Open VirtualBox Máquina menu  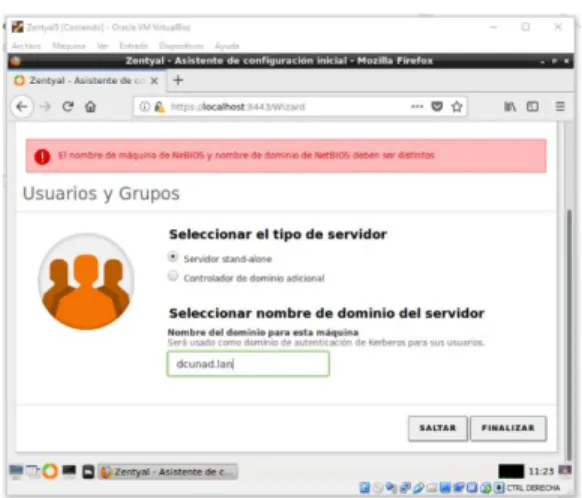point(69,46)
